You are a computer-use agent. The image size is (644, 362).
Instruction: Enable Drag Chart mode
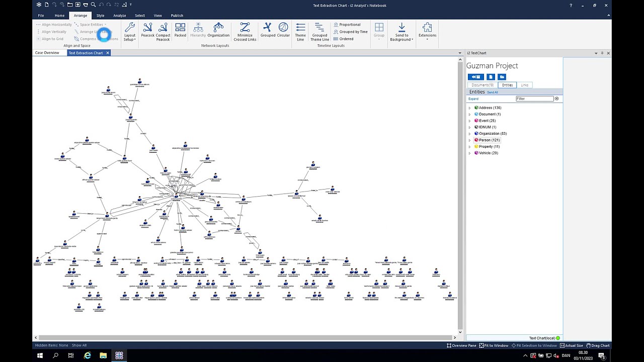[x=597, y=345]
